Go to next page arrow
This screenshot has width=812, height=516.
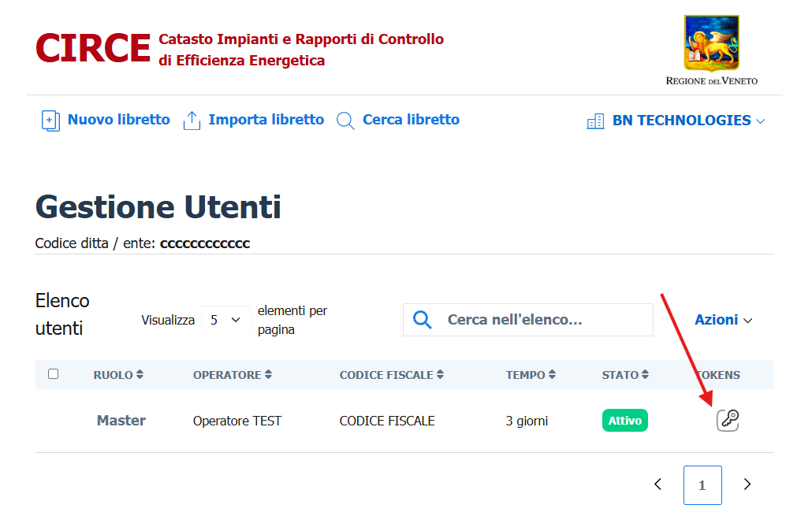tap(747, 484)
